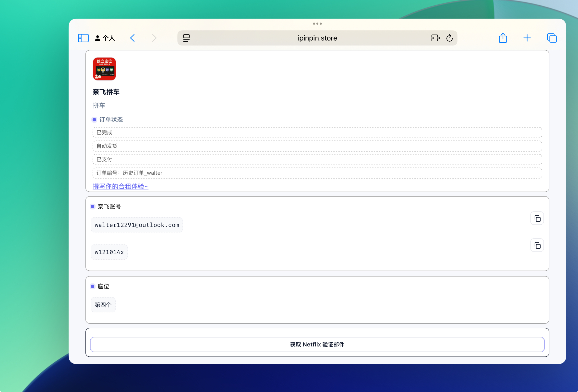Go back to the previous page
The image size is (578, 392).
pyautogui.click(x=132, y=38)
